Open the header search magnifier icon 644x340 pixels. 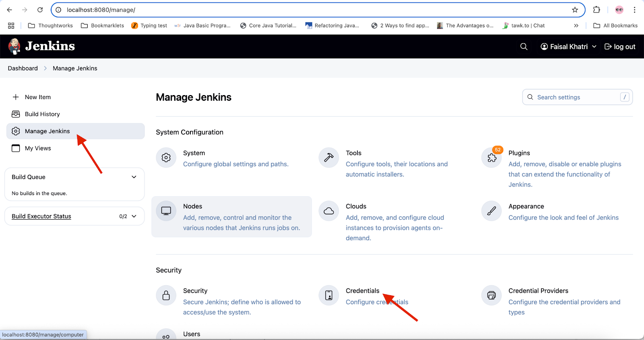pos(524,47)
